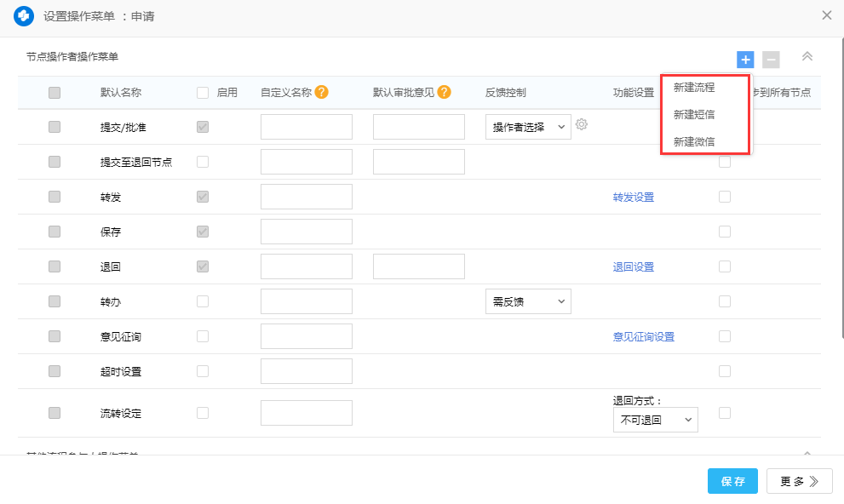
Task: Click the blue plus add button
Action: point(745,60)
